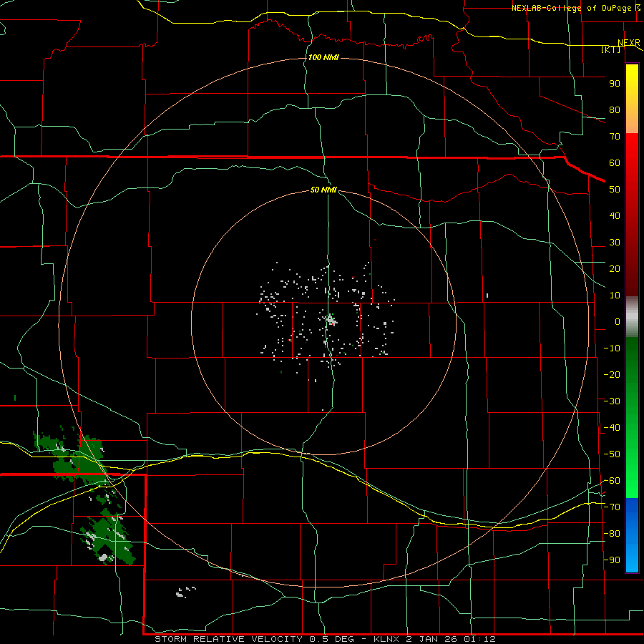
Task: Click the 50 knot scale label
Action: tap(615, 190)
